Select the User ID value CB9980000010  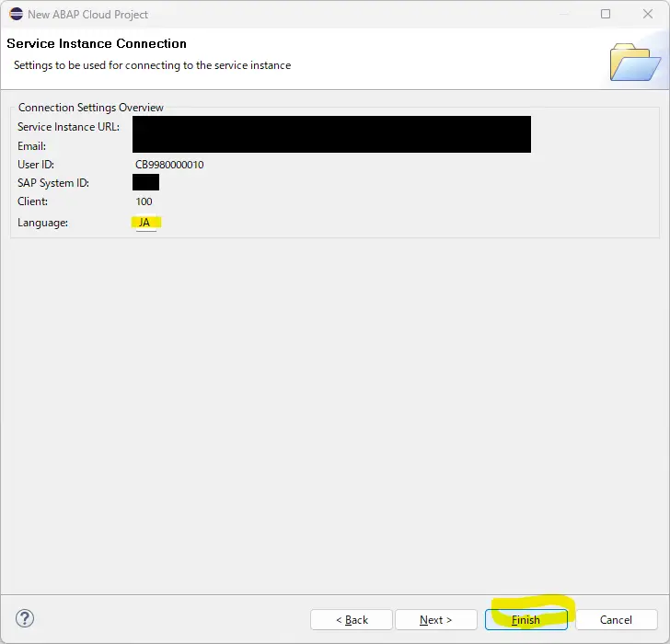pos(169,165)
